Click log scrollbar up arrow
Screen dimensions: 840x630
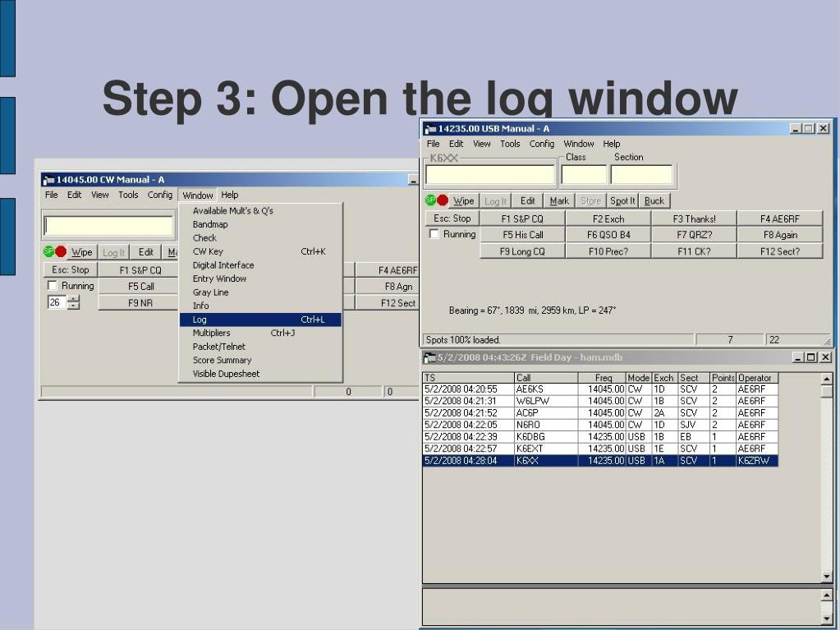(826, 379)
